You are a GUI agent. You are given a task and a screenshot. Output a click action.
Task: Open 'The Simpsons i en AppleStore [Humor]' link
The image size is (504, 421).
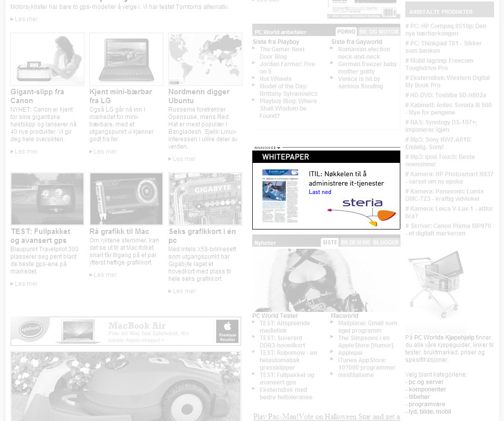[365, 342]
